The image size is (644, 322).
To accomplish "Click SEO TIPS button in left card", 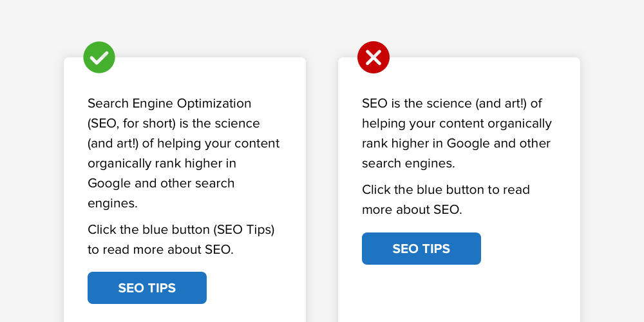I will (147, 288).
